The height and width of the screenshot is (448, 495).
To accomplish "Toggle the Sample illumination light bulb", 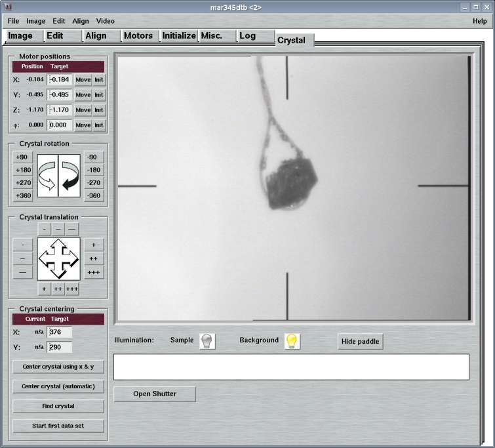I will tap(207, 341).
